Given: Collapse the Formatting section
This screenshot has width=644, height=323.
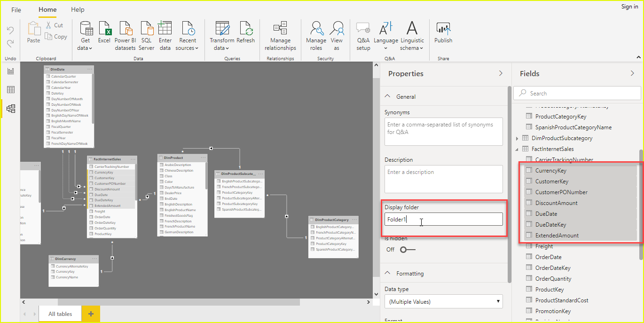Looking at the screenshot, I should click(388, 273).
